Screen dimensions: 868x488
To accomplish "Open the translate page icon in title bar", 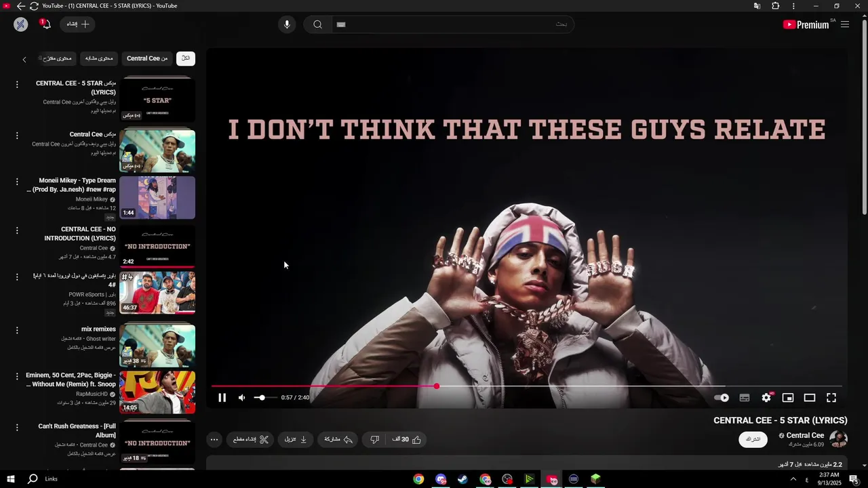I will pos(757,6).
